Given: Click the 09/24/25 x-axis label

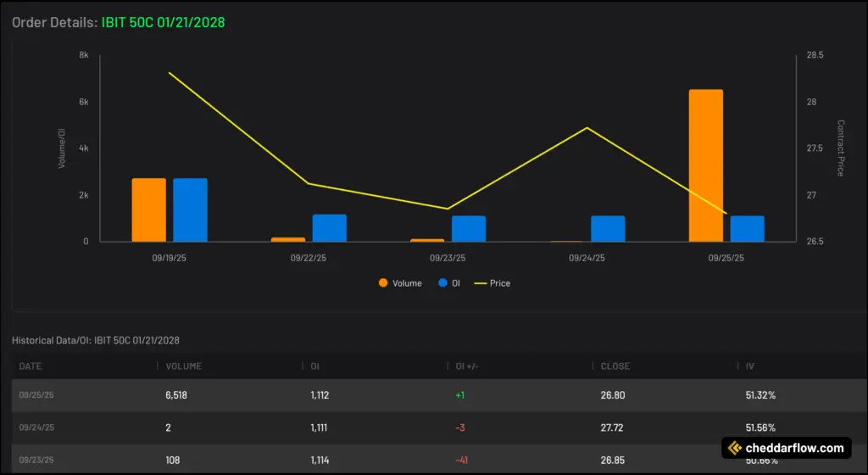Looking at the screenshot, I should point(587,258).
